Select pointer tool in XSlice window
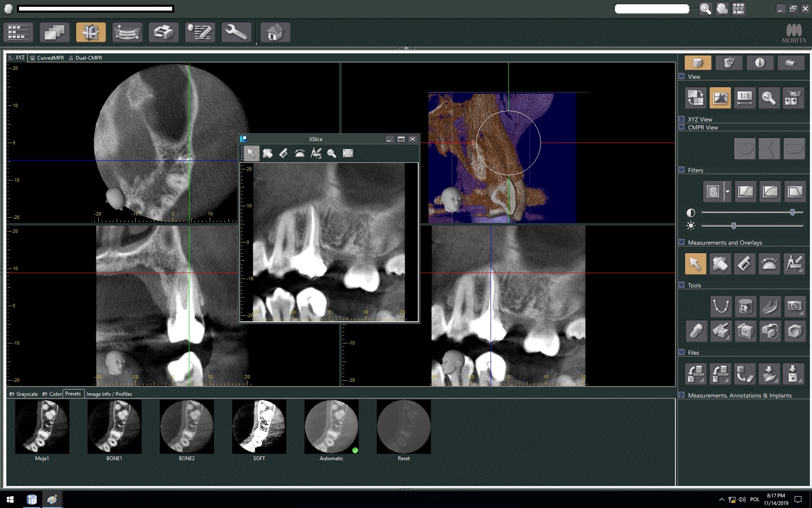812x508 pixels. click(x=251, y=153)
